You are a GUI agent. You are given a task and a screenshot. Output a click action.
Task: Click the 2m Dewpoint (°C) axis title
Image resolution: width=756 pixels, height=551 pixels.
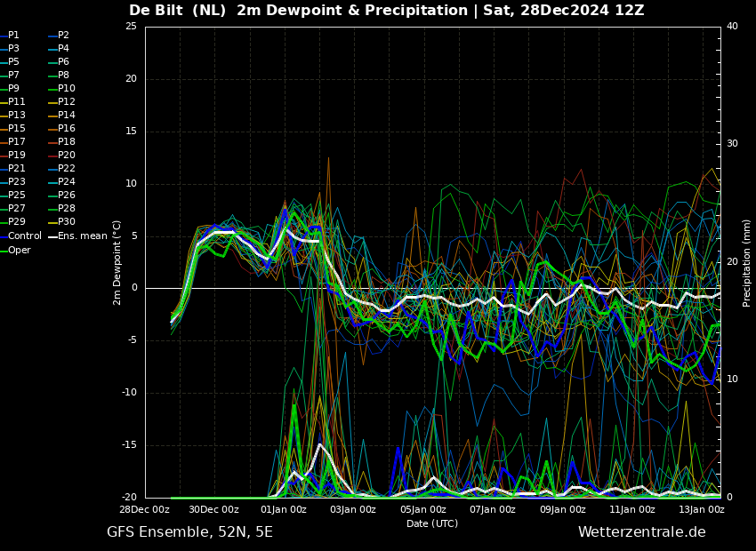click(117, 262)
